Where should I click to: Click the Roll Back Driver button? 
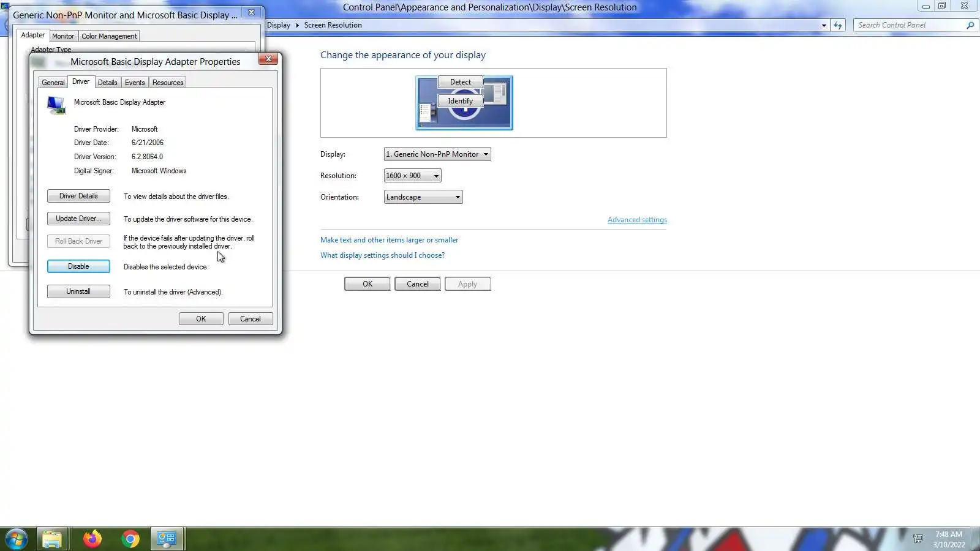click(x=78, y=241)
